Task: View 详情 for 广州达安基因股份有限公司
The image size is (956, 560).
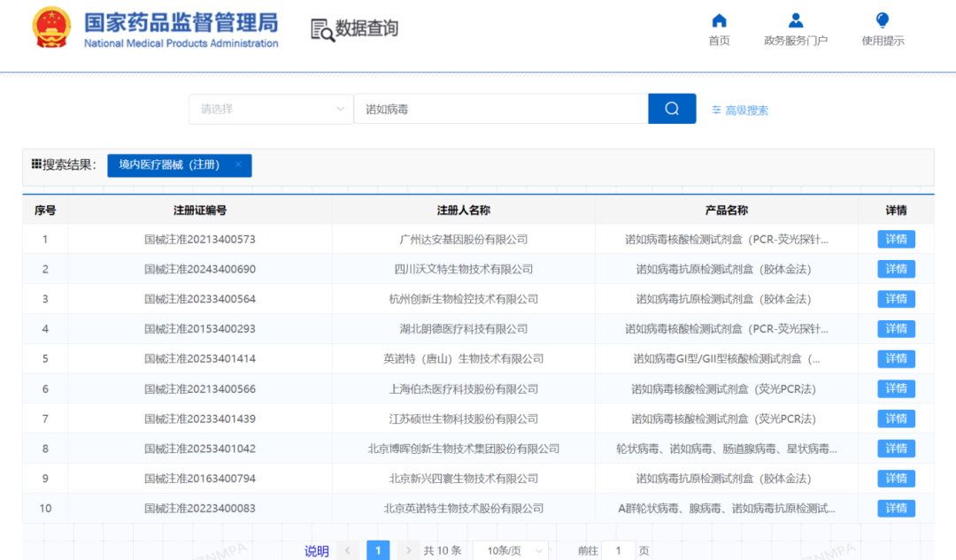Action: (896, 240)
